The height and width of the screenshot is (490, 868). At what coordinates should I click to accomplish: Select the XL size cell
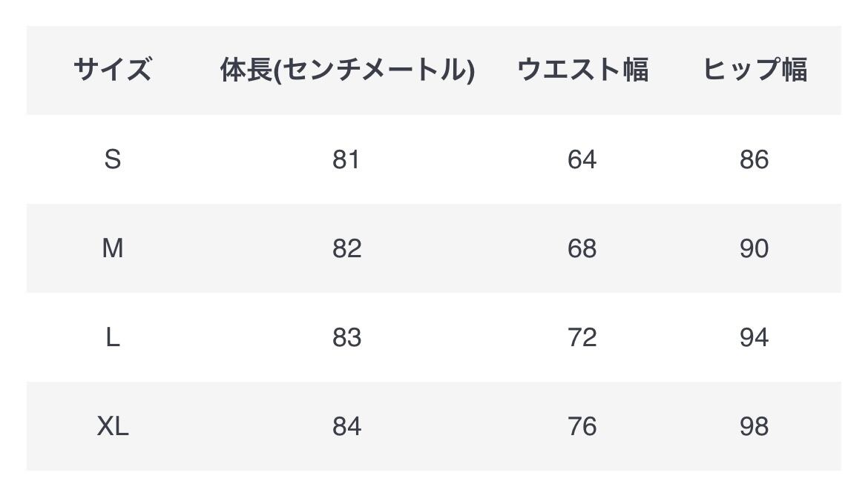tap(113, 426)
